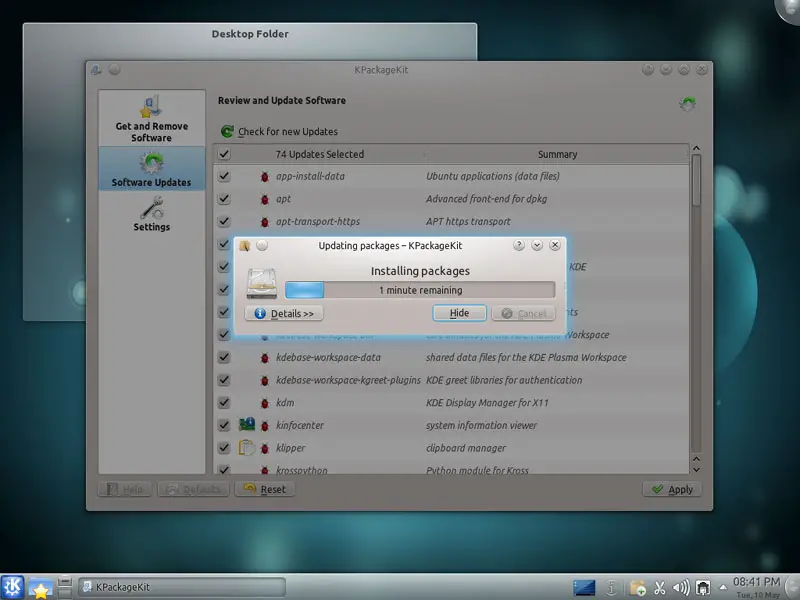
Task: Click the red bug icon beside klipper
Action: coord(264,448)
